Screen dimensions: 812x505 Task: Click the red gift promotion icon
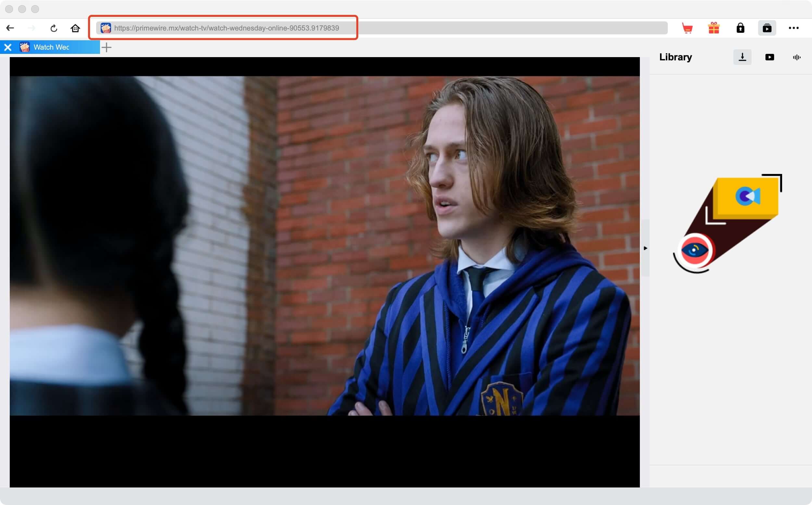click(x=714, y=28)
